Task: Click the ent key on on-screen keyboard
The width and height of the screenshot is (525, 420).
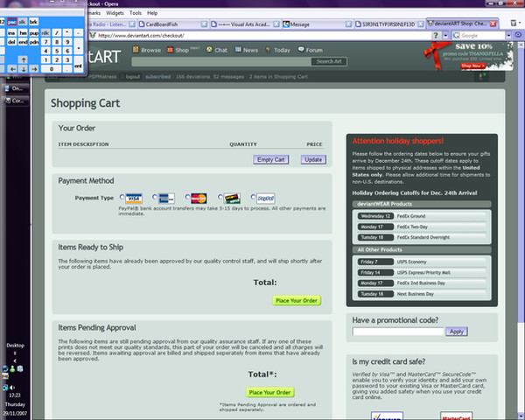Action: tap(78, 65)
